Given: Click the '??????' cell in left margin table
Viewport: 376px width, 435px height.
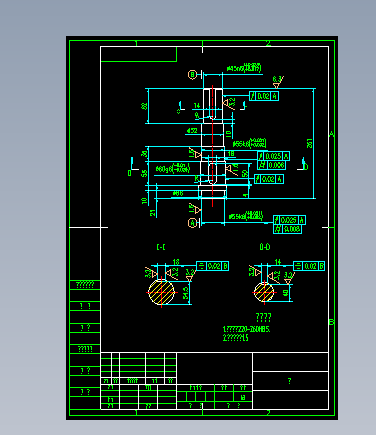Looking at the screenshot, I should tap(85, 285).
